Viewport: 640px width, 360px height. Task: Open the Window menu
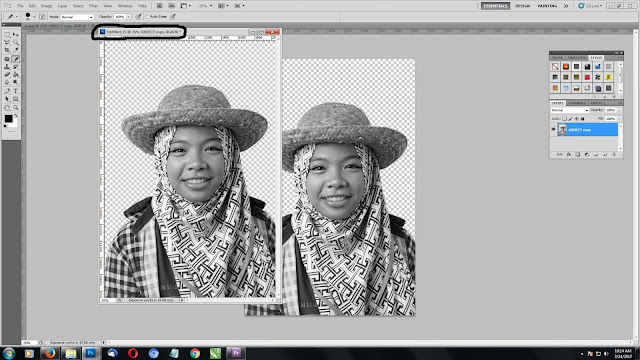click(125, 6)
